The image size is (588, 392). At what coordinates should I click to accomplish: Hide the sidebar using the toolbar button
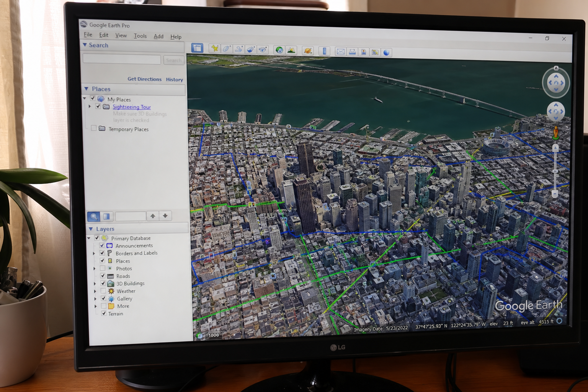(197, 48)
